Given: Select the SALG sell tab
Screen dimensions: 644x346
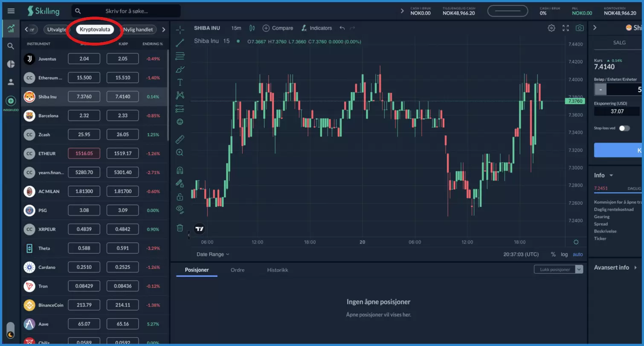Looking at the screenshot, I should click(619, 43).
